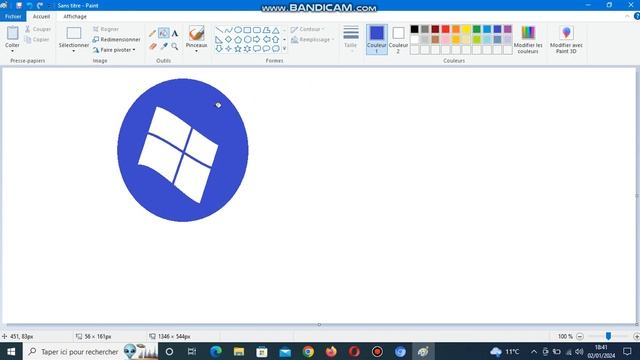Choose the six-point star shape
Image resolution: width=640 pixels, height=360 pixels.
[x=247, y=49]
